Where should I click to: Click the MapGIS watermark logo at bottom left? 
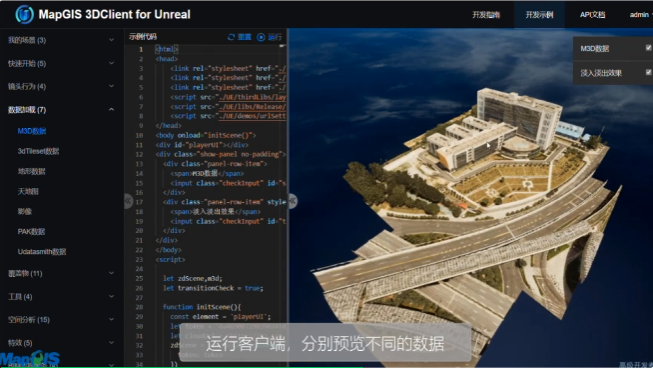30,359
